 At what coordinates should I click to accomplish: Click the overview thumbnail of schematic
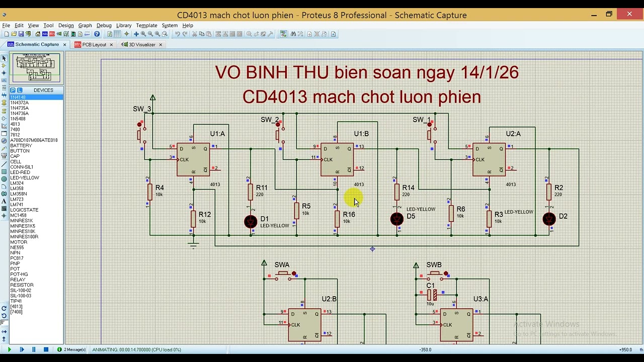click(x=36, y=68)
